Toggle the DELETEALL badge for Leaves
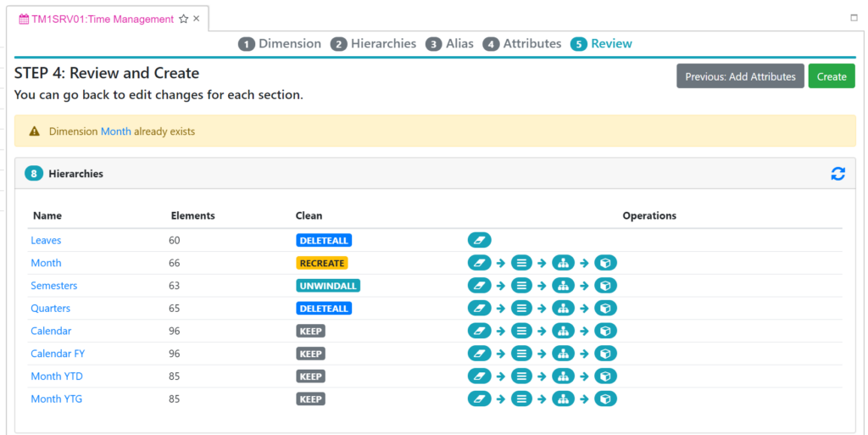Screen dimensions: 868x435 pos(323,241)
